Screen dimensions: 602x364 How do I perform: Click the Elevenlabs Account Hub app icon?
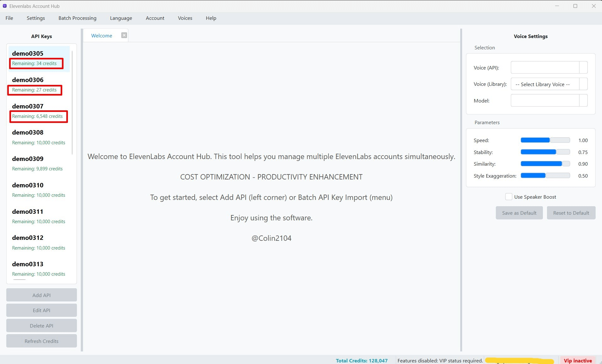(5, 6)
